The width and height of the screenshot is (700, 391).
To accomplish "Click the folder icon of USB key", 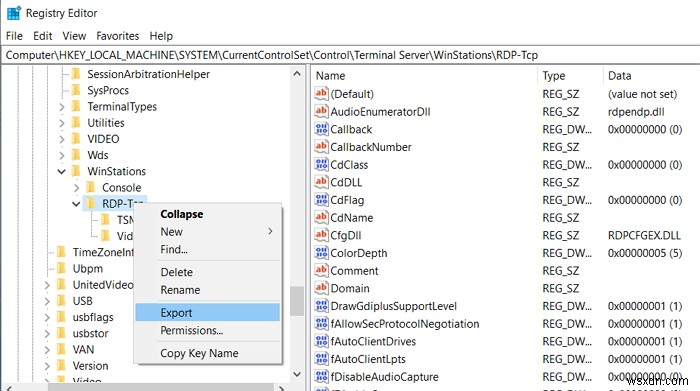I will coord(62,300).
